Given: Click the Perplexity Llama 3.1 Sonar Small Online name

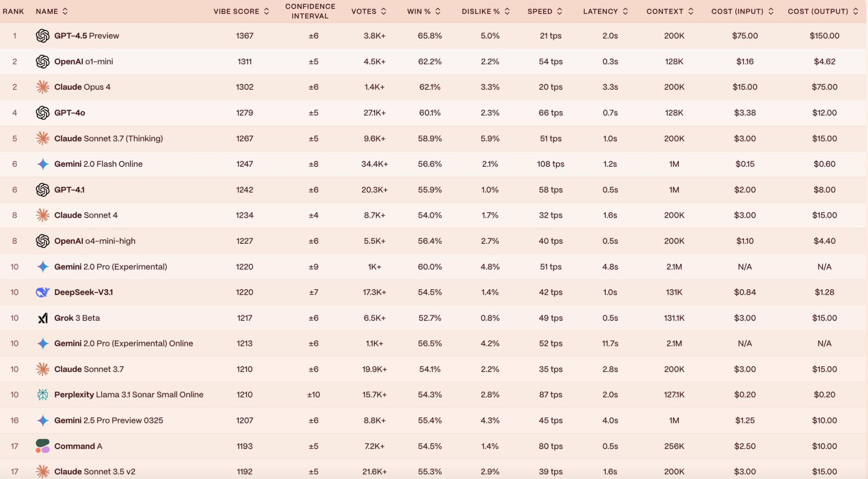Looking at the screenshot, I should pos(128,395).
